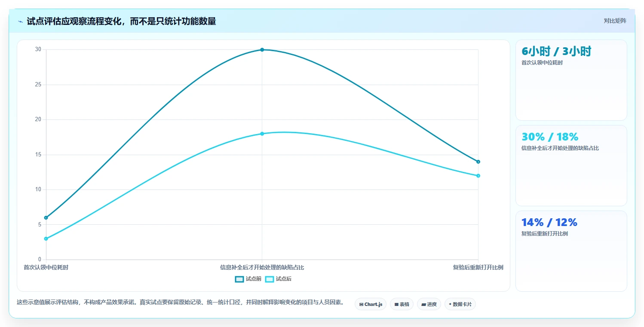The image size is (644, 327).
Task: Click the footer note starting 这些示意值展示评估结构
Action: coord(181,303)
